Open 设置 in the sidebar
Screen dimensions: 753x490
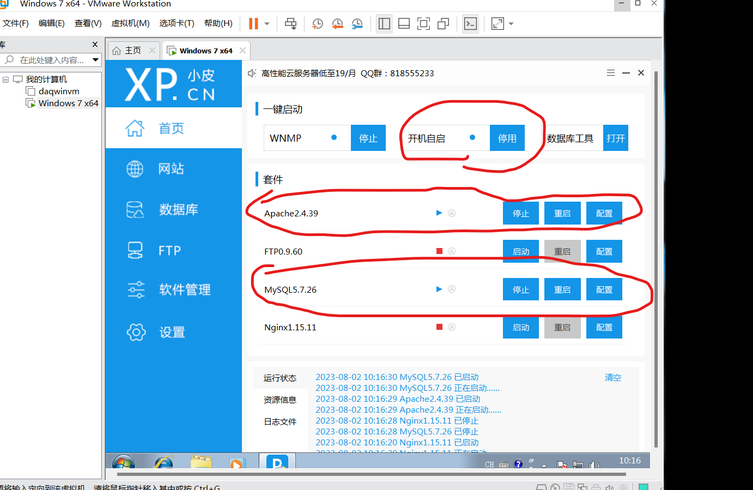174,332
